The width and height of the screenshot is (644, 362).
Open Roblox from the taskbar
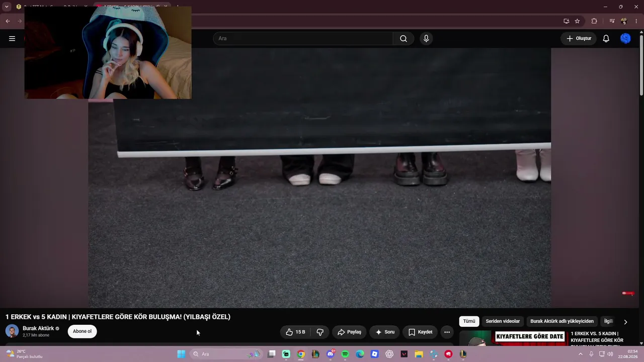[x=374, y=354]
